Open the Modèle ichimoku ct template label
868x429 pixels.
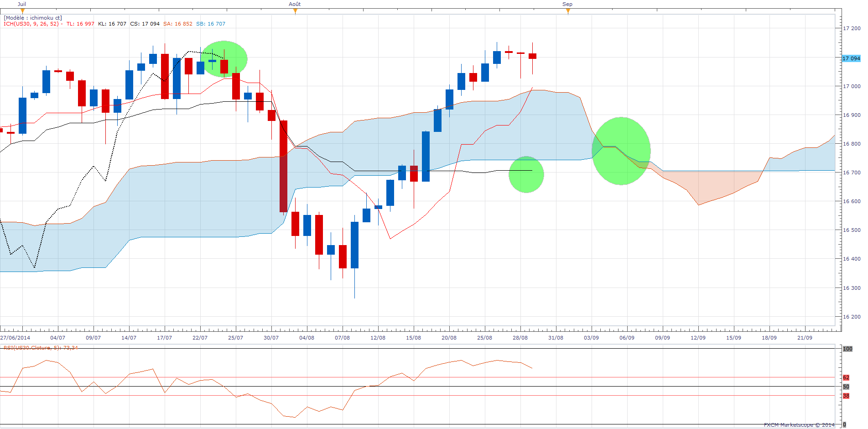33,18
